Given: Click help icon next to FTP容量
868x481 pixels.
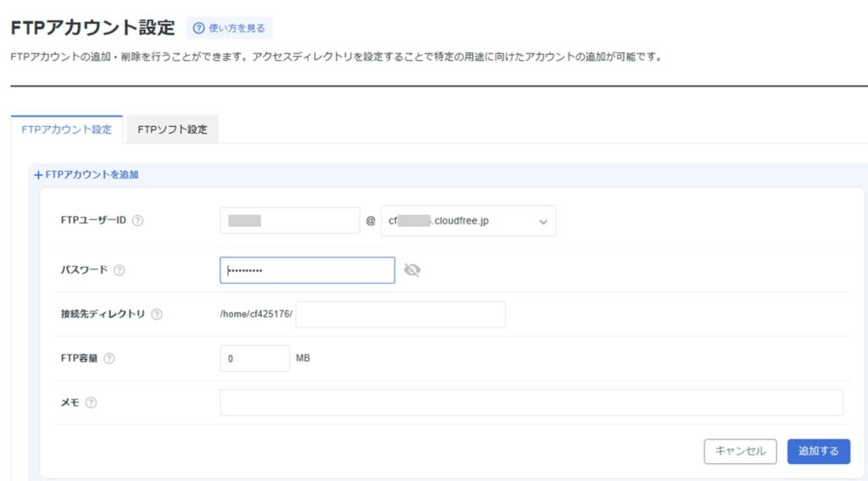Looking at the screenshot, I should tap(109, 359).
